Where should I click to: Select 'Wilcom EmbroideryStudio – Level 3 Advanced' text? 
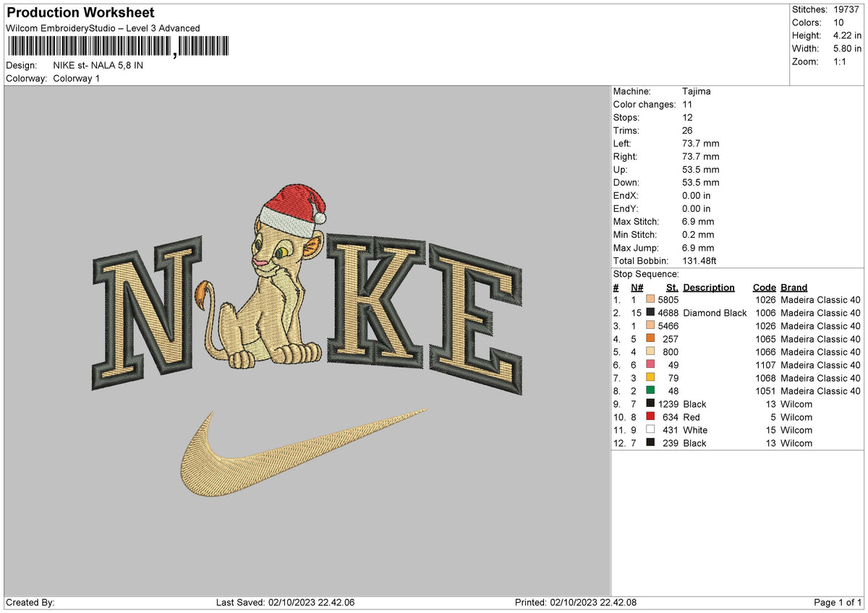click(x=103, y=28)
